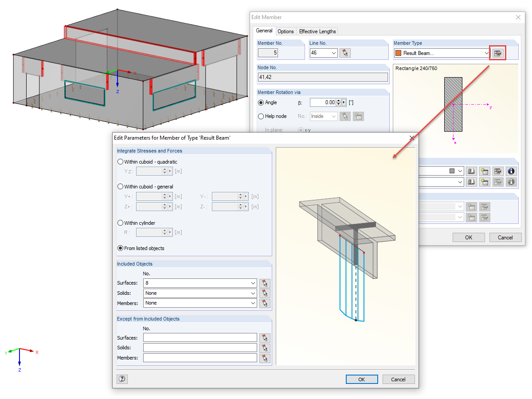Switch to General tab
Screen dimensions: 532x399
click(264, 31)
